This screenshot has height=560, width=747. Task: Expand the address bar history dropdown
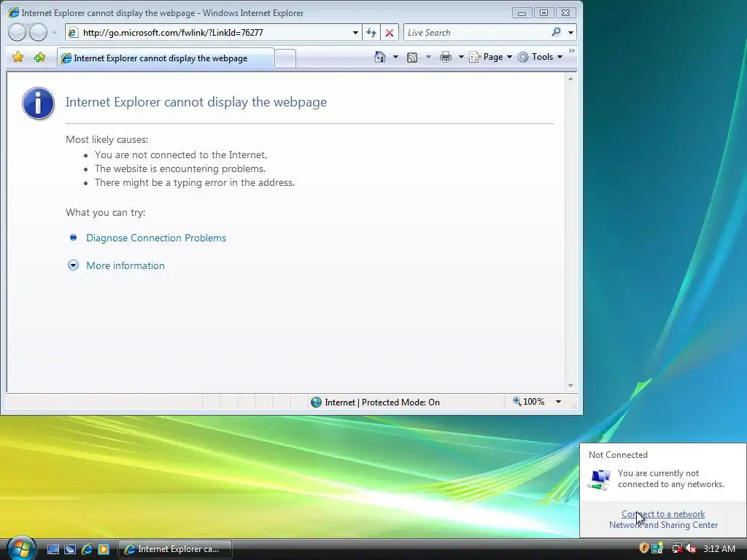[355, 32]
